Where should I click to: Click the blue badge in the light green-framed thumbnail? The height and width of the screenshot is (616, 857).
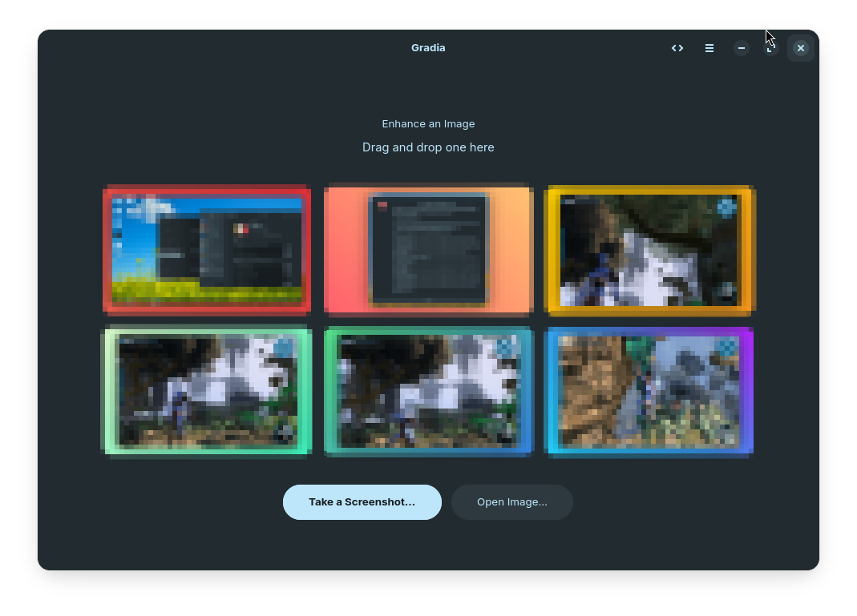(285, 348)
